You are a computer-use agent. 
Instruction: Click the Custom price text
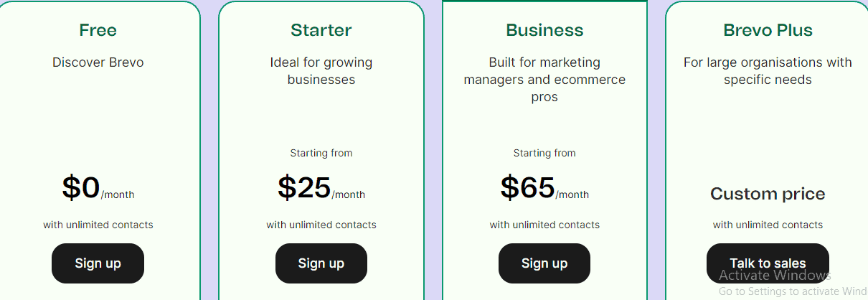click(x=768, y=194)
